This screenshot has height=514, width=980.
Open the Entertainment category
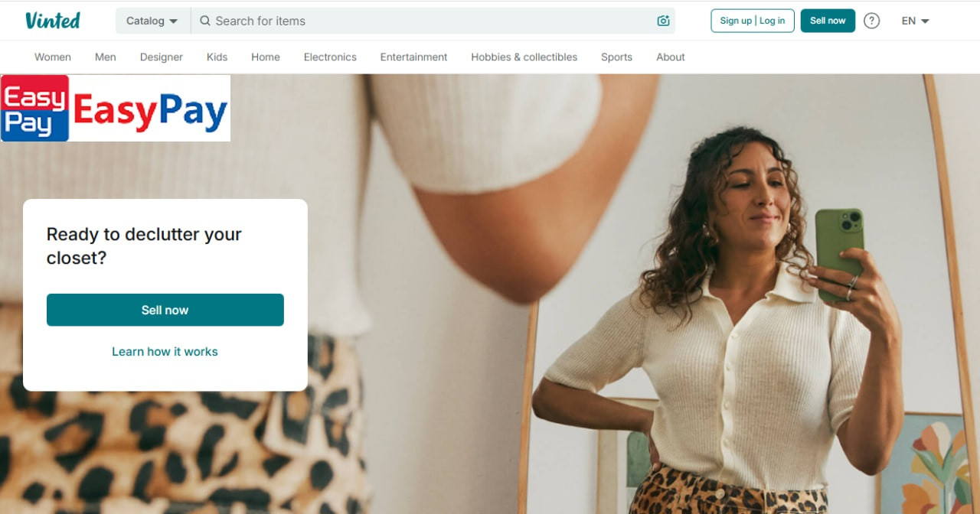pos(413,57)
